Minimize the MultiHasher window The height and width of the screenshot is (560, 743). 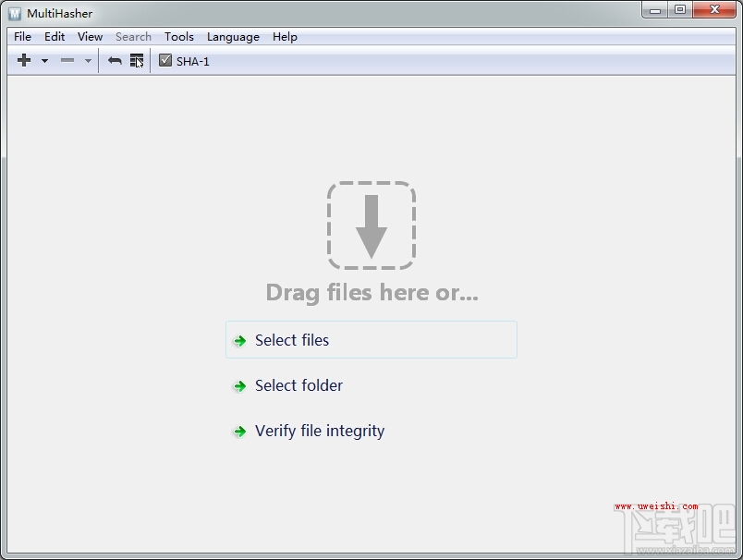655,10
